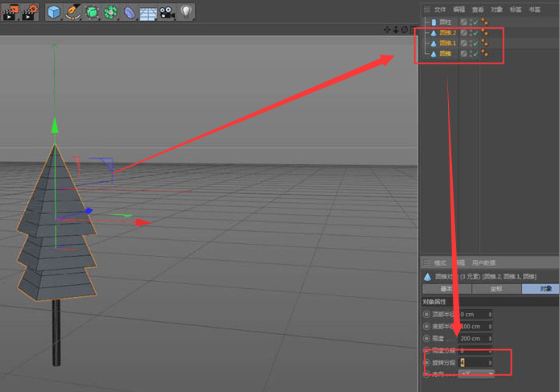Screen dimensions: 560x392
Task: Toggle the green checkmark of 圆柱 object
Action: coord(474,22)
